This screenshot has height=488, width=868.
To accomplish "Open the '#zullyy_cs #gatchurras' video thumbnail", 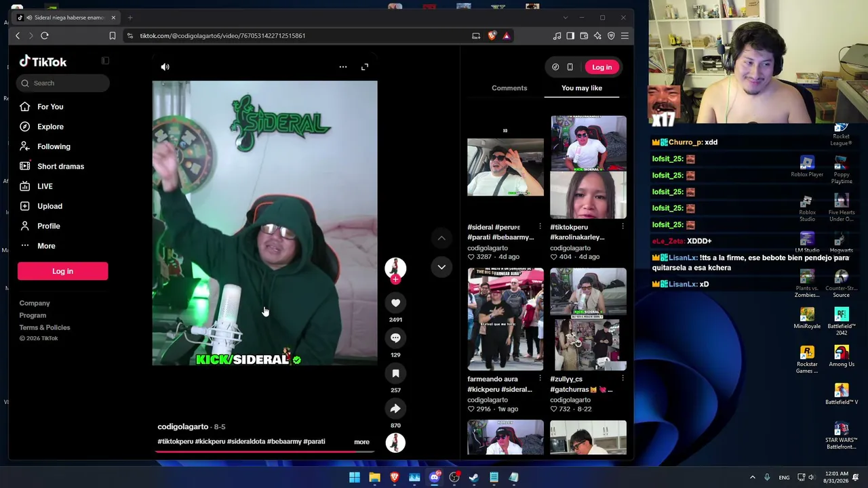I will [588, 319].
